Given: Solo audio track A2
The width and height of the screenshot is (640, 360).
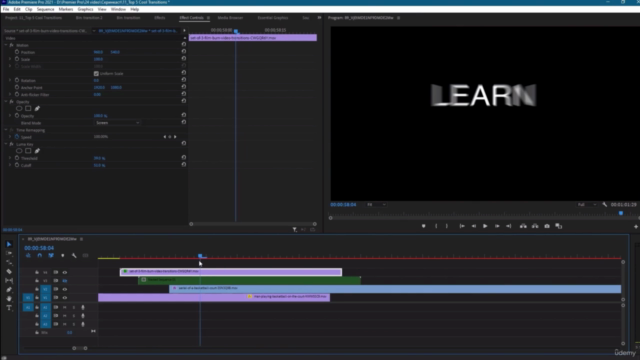Looking at the screenshot, I should pos(74,316).
